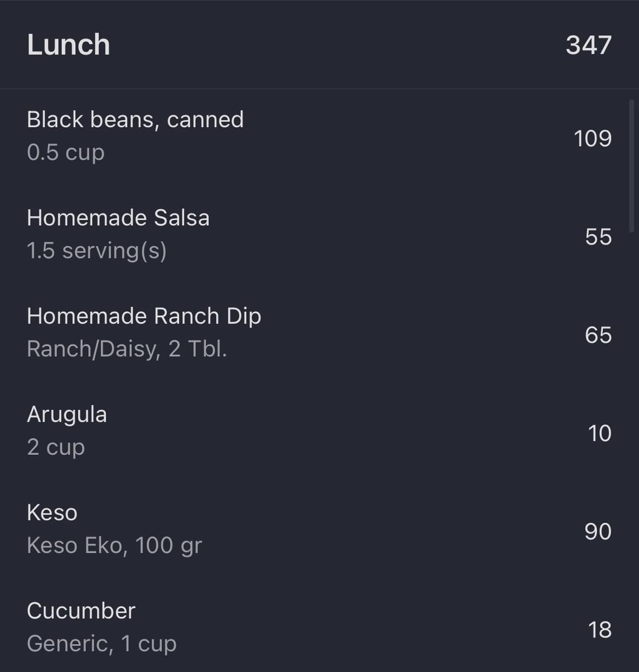
Task: Select Ranch/Daisy, 2 Tbl. serving text
Action: (x=127, y=348)
